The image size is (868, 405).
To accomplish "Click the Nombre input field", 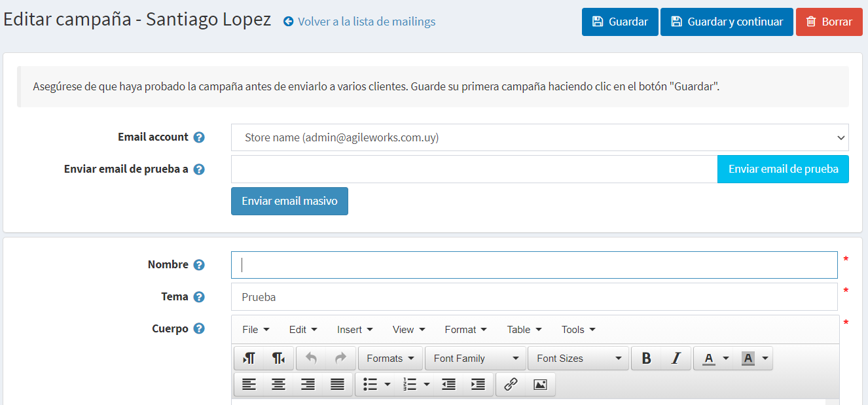I will click(x=534, y=265).
